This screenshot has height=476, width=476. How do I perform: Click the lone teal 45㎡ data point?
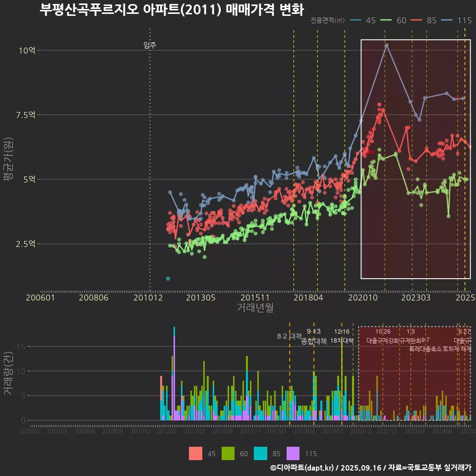coord(168,279)
